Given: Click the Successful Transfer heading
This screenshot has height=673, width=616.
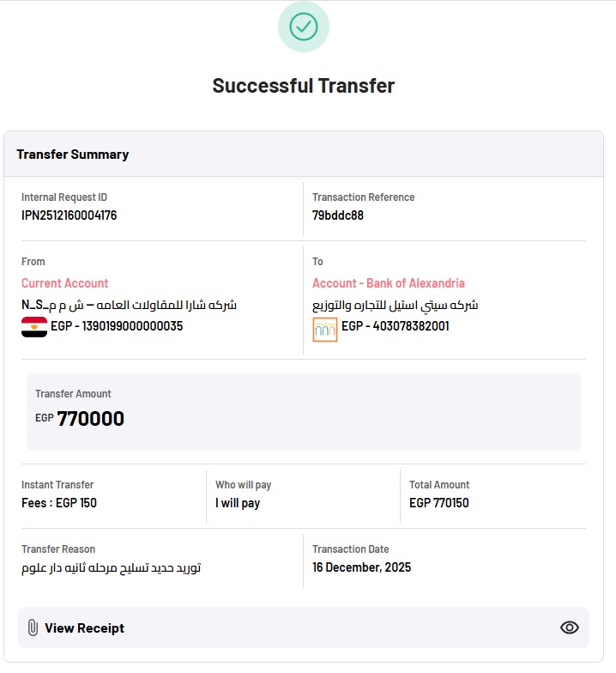Looking at the screenshot, I should (304, 86).
